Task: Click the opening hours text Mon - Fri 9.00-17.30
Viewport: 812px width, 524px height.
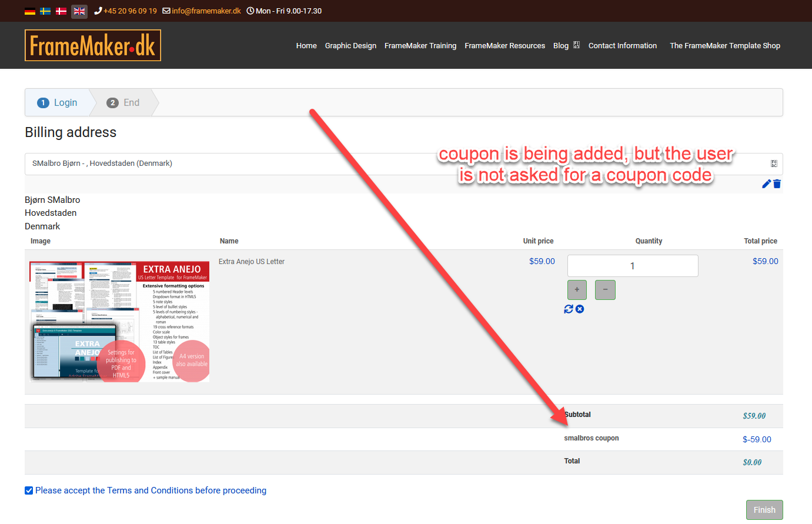Action: (289, 11)
